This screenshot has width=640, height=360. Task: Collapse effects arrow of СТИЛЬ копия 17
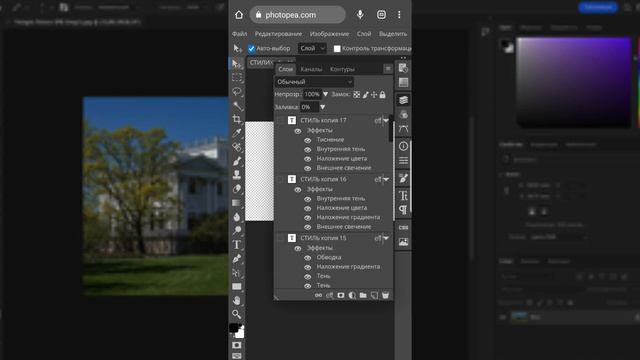pyautogui.click(x=386, y=120)
